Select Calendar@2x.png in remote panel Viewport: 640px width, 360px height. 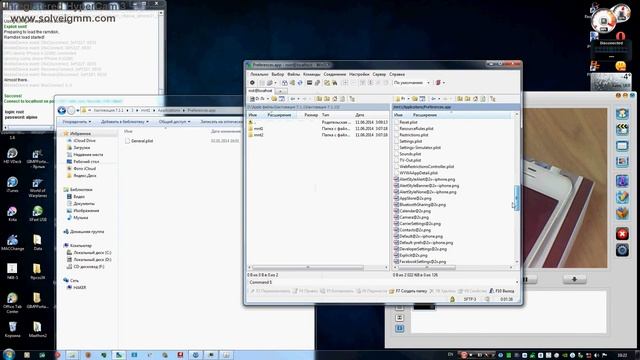[x=415, y=211]
